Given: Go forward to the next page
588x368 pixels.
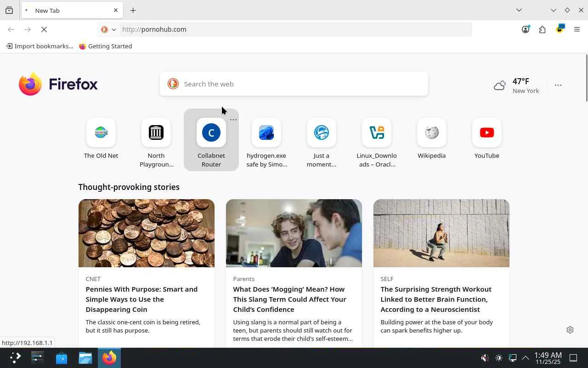Looking at the screenshot, I should click(28, 29).
